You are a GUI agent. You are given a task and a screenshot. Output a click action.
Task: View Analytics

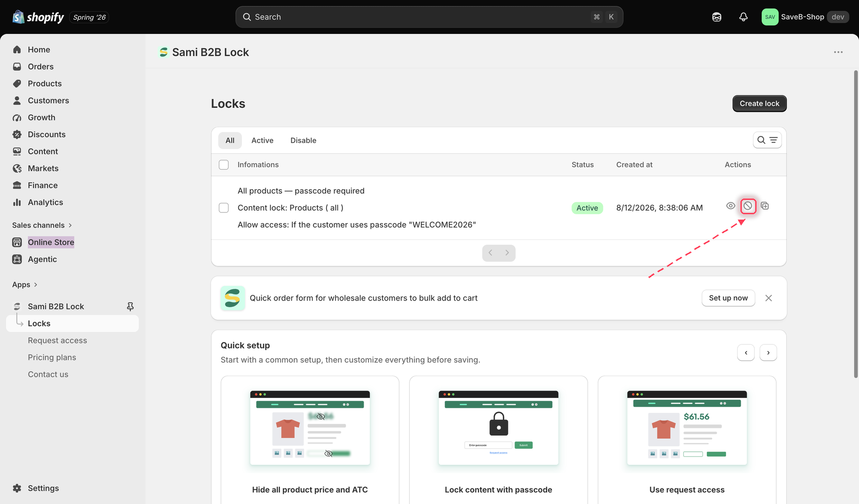click(45, 203)
